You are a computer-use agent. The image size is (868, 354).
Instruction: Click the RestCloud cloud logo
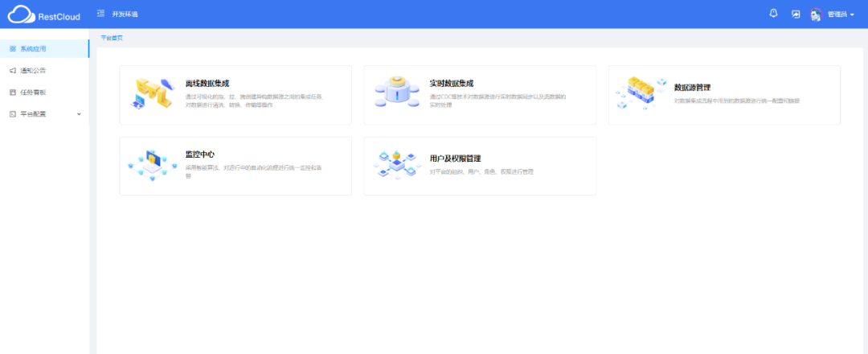coord(22,14)
